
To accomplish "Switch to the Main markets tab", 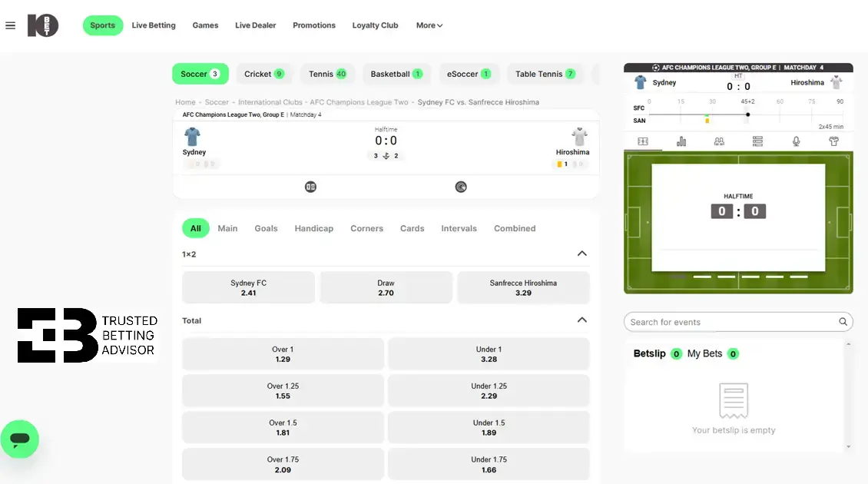I will pos(227,228).
